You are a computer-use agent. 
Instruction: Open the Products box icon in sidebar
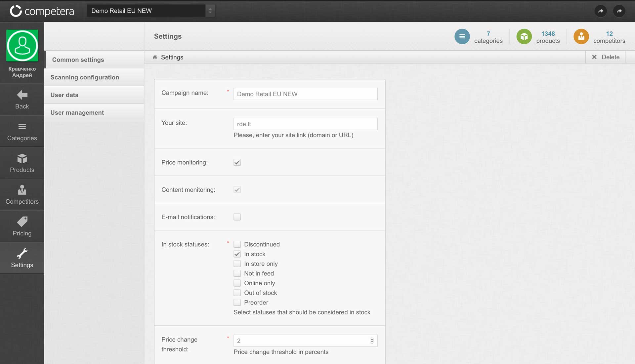(22, 159)
